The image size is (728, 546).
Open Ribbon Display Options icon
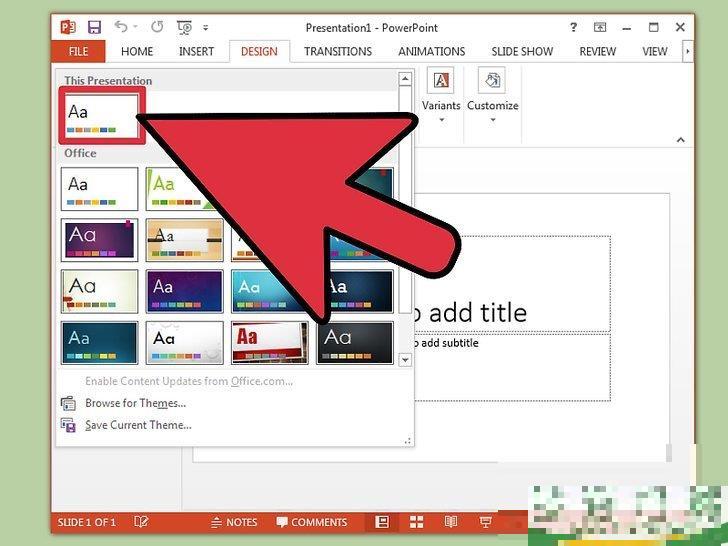coord(600,27)
